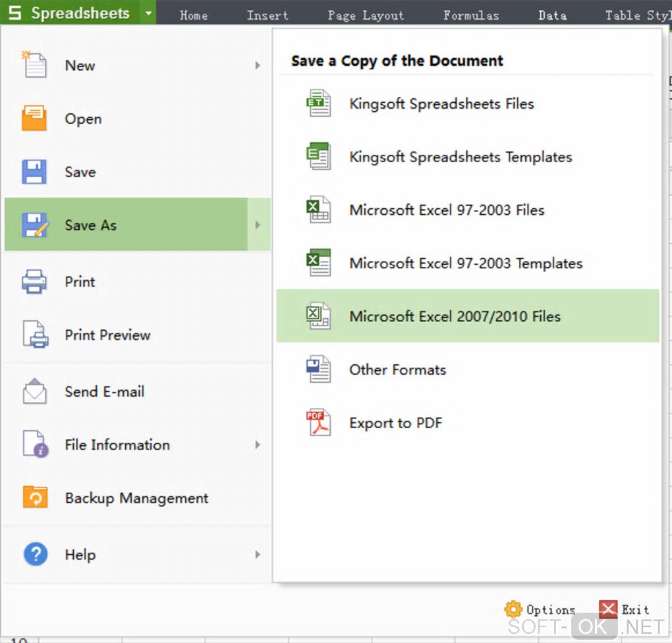
Task: Open the Page Layout tab
Action: pyautogui.click(x=366, y=15)
